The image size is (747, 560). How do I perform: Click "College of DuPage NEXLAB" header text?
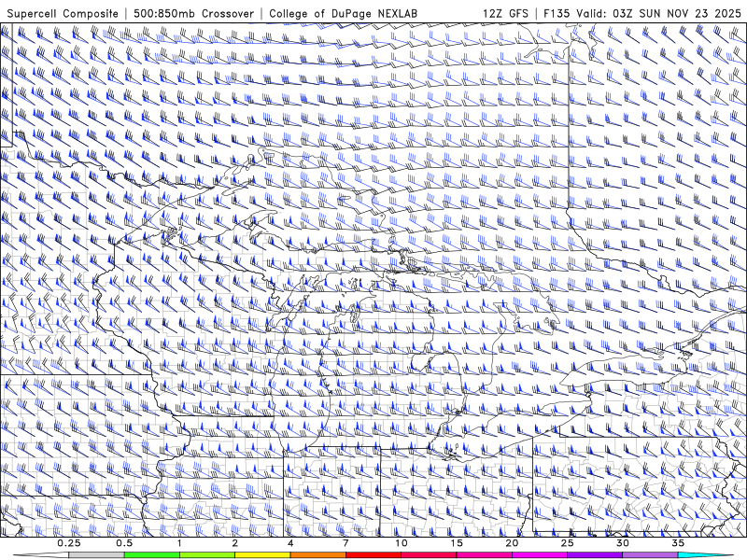pos(343,14)
